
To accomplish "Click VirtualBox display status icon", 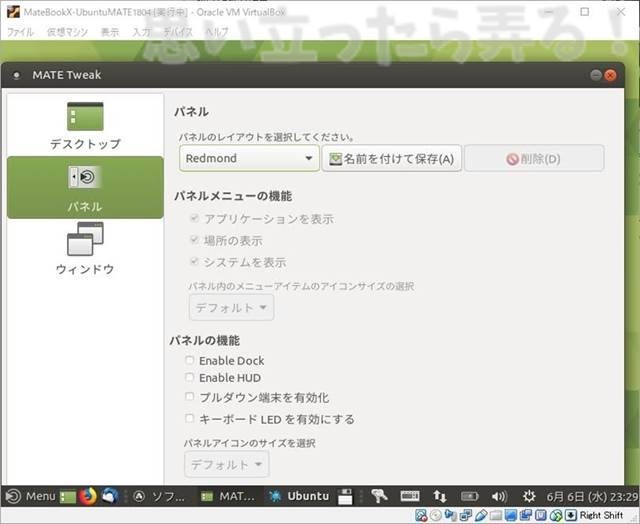I will coord(511,515).
